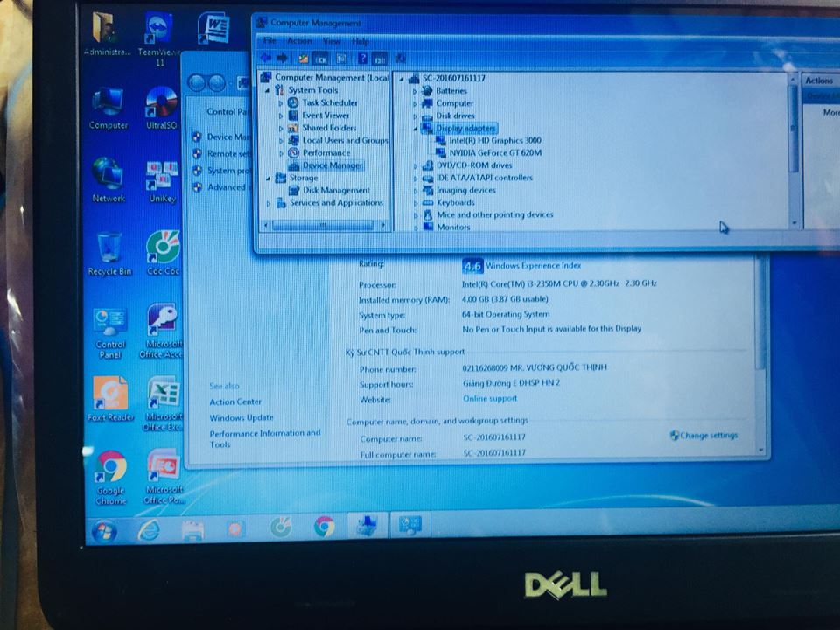
Task: Select Local Users and Groups node
Action: tap(345, 140)
